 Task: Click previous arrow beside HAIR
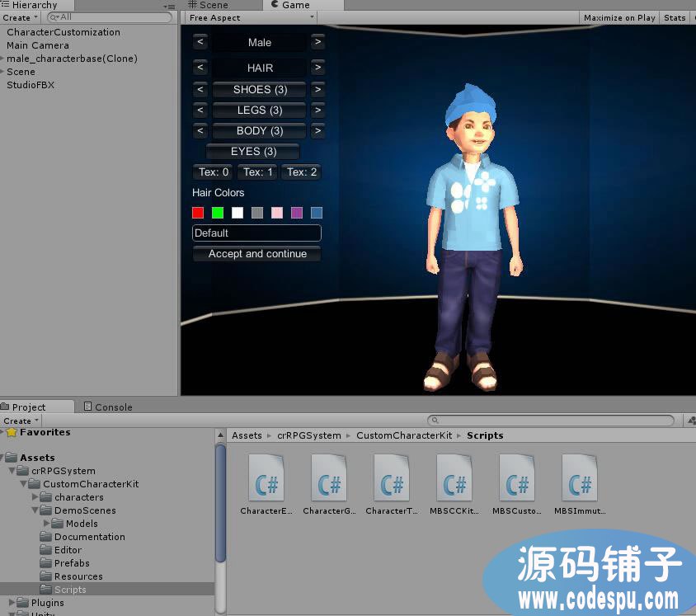(200, 68)
